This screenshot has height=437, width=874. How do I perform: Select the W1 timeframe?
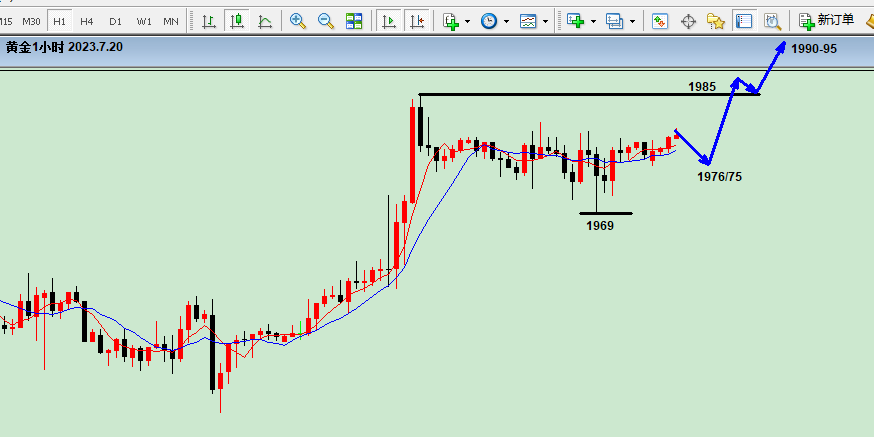[x=144, y=22]
